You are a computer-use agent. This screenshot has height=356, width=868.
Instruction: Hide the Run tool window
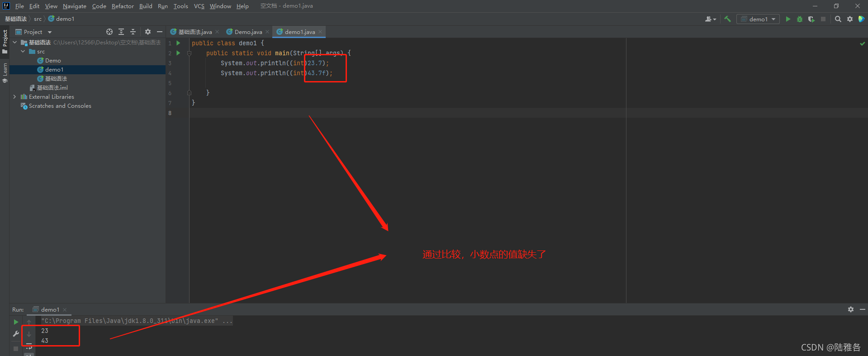coord(862,309)
